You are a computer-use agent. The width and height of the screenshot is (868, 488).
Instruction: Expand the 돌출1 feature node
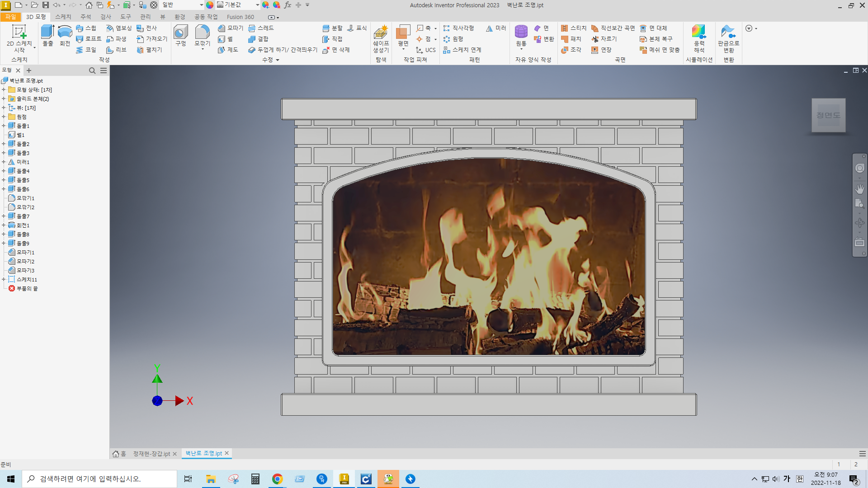tap(4, 126)
